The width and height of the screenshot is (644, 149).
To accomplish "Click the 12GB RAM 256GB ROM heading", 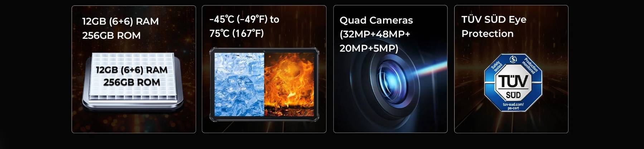I will [x=120, y=28].
